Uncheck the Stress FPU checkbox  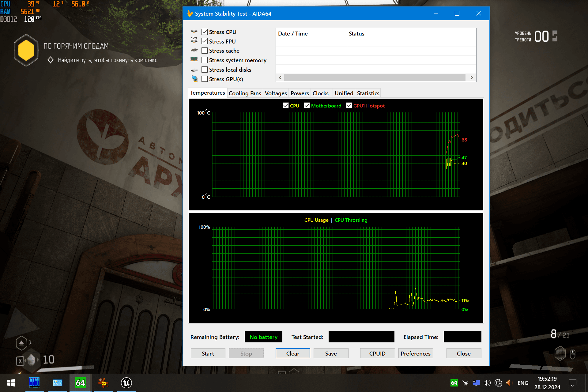click(x=205, y=41)
